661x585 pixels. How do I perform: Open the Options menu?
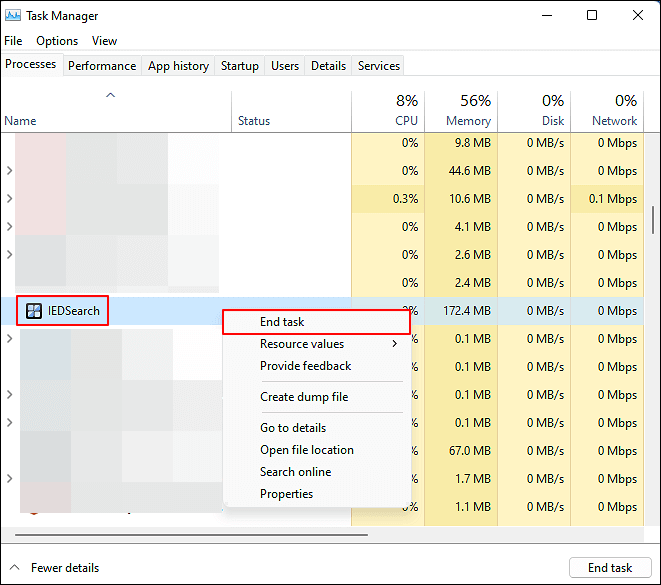57,41
